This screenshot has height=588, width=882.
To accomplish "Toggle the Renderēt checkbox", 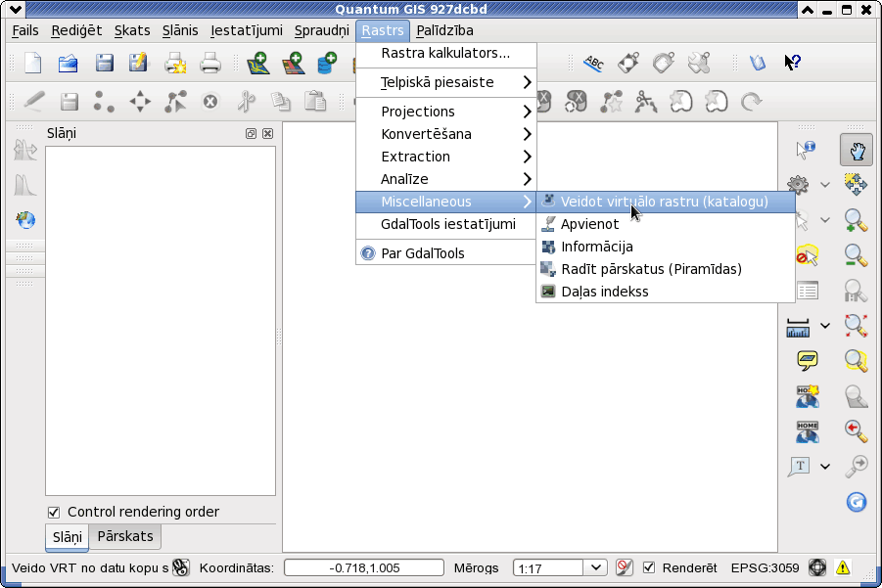I will tap(649, 567).
